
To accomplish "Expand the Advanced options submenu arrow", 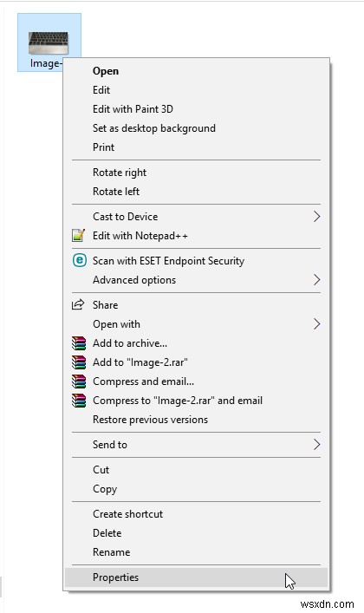I will pos(316,280).
